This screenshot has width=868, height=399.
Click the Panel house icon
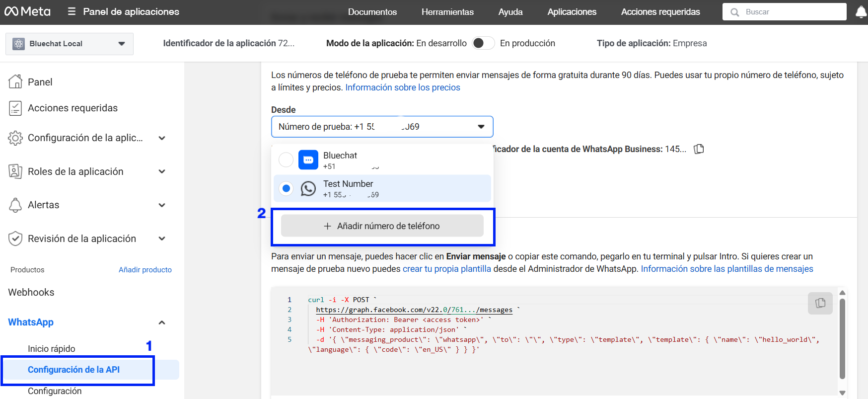click(15, 81)
